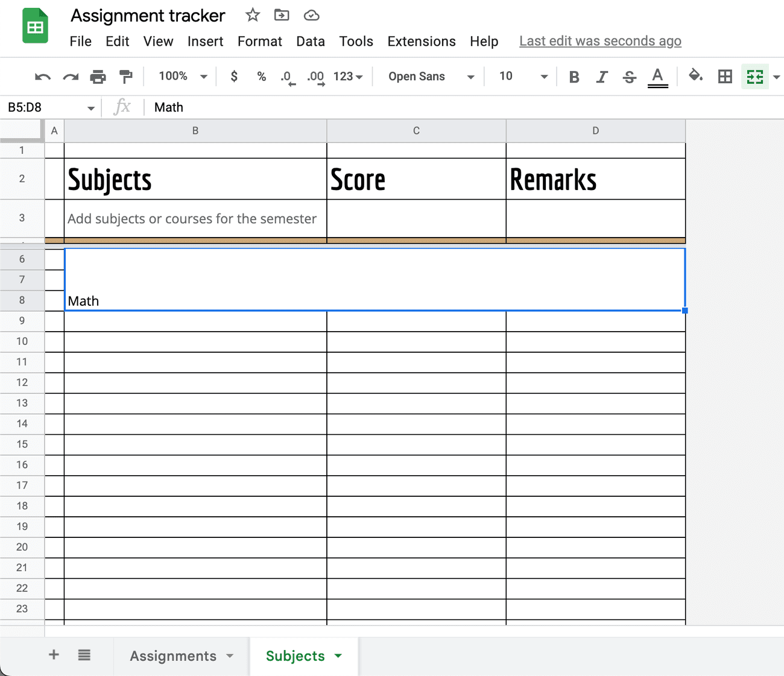Viewport: 784px width, 676px height.
Task: Open the Format menu
Action: pyautogui.click(x=259, y=41)
